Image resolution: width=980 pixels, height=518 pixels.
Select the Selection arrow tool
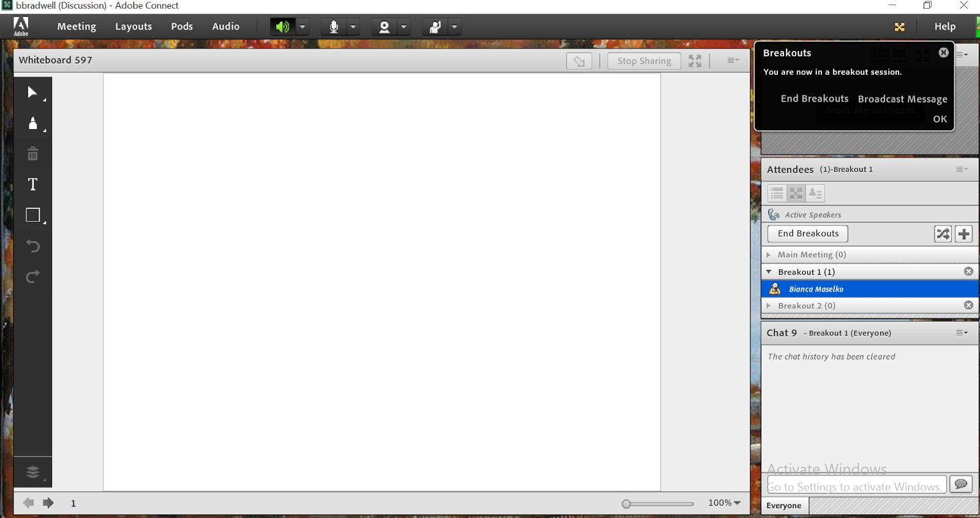32,92
